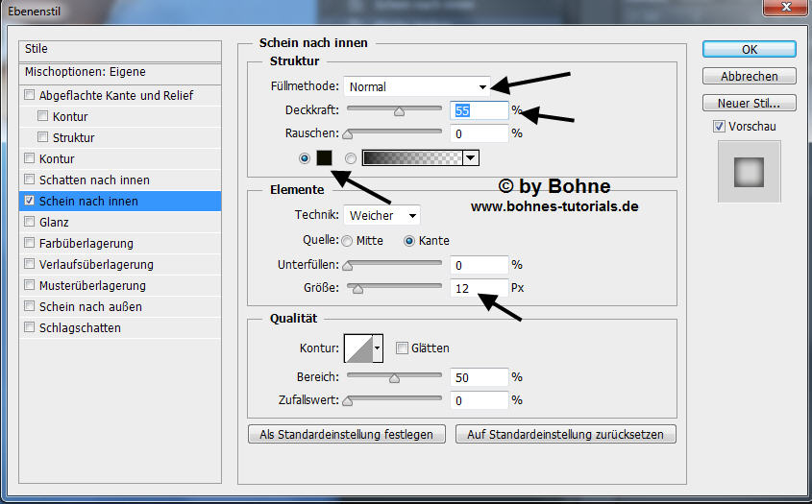Toggle the Vorschau preview checkbox
The height and width of the screenshot is (504, 812).
click(x=719, y=127)
